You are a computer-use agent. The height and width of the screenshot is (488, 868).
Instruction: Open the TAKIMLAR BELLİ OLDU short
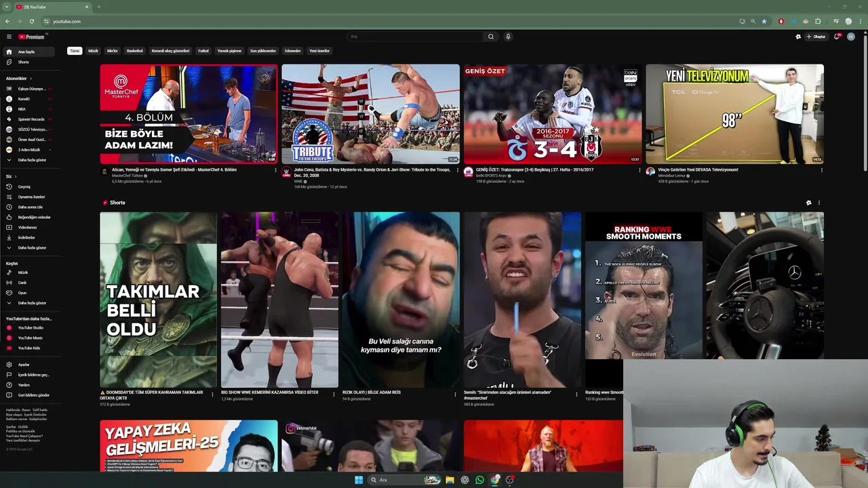[159, 300]
